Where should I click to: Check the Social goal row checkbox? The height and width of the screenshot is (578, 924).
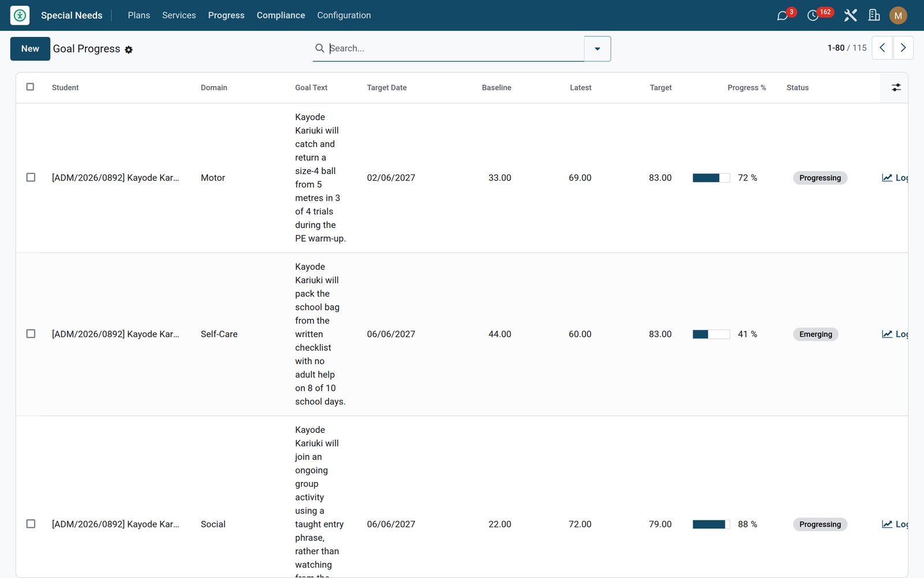(31, 524)
